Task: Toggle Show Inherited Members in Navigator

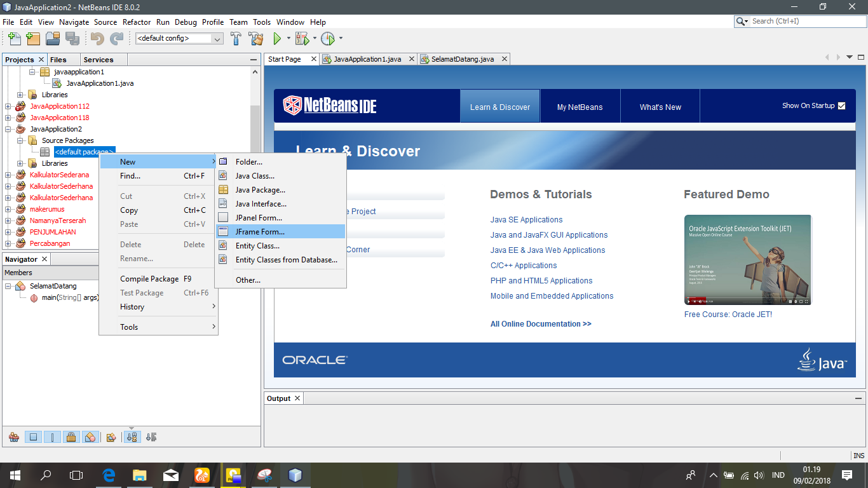Action: (x=13, y=437)
